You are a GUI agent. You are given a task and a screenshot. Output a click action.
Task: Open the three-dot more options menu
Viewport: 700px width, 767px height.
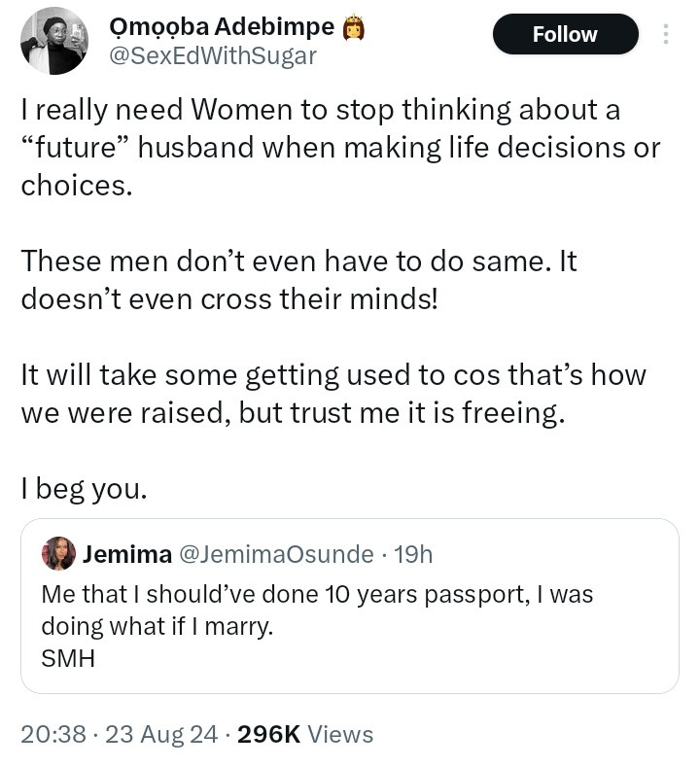coord(666,34)
